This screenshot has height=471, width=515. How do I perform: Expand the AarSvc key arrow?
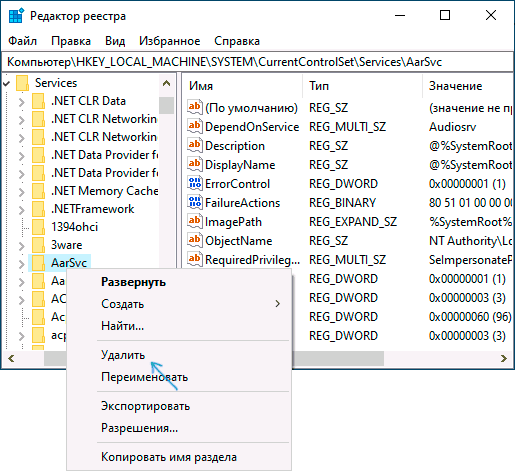point(22,264)
